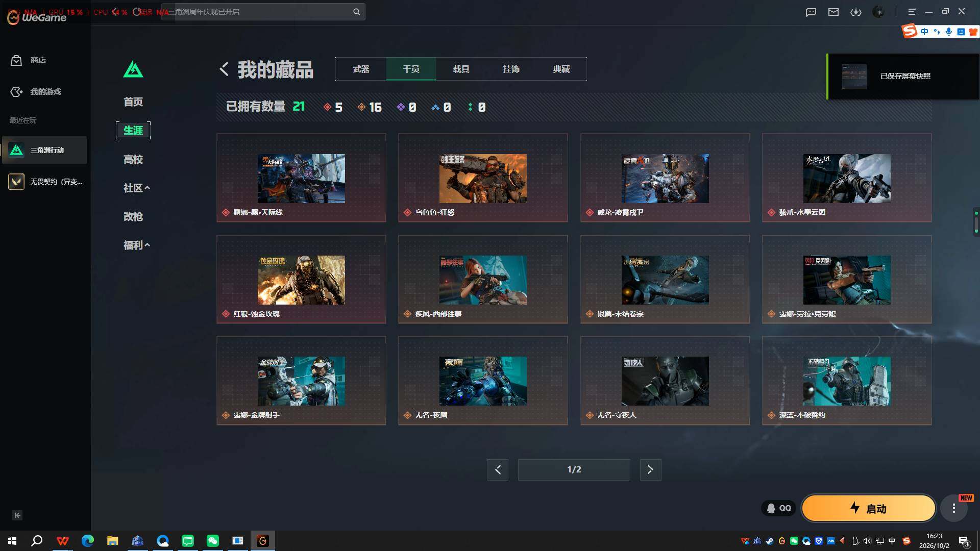Click the red rarity count 5
Screen dimensions: 980x551
click(333, 107)
